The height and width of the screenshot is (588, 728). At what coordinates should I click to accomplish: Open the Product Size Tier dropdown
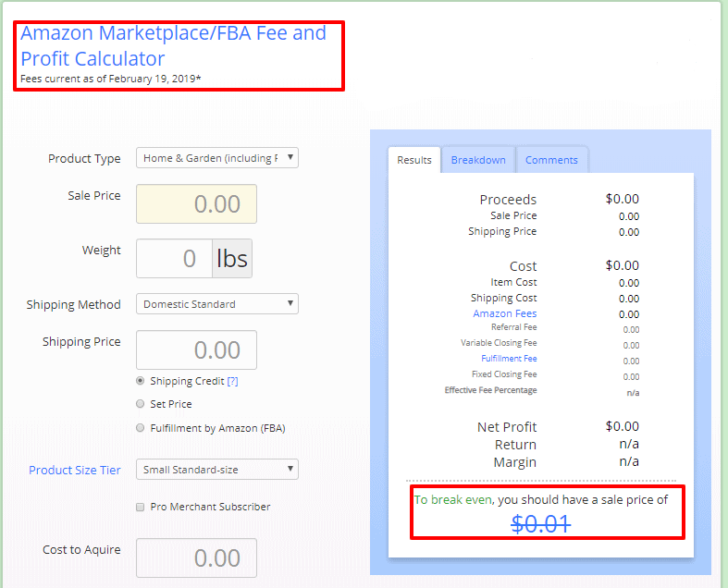(216, 469)
